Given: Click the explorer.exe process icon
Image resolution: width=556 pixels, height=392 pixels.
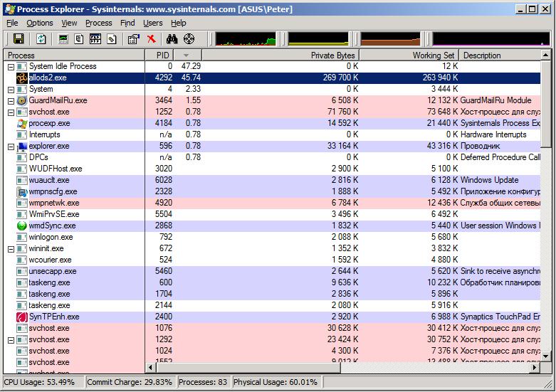Looking at the screenshot, I should [x=21, y=146].
